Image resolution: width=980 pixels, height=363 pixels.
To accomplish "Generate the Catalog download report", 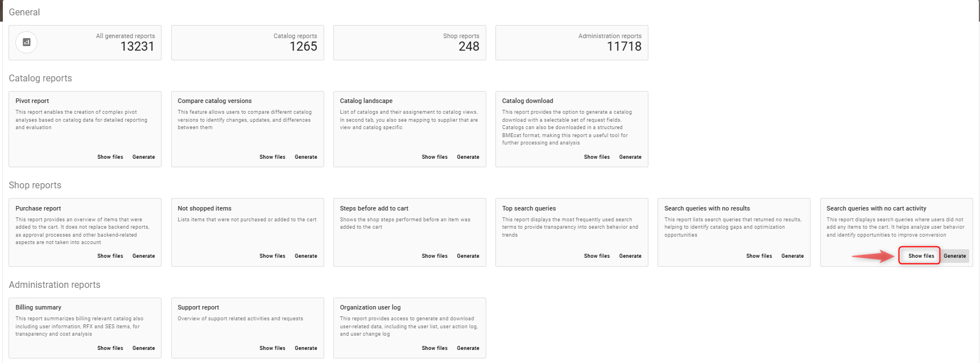I will click(630, 157).
